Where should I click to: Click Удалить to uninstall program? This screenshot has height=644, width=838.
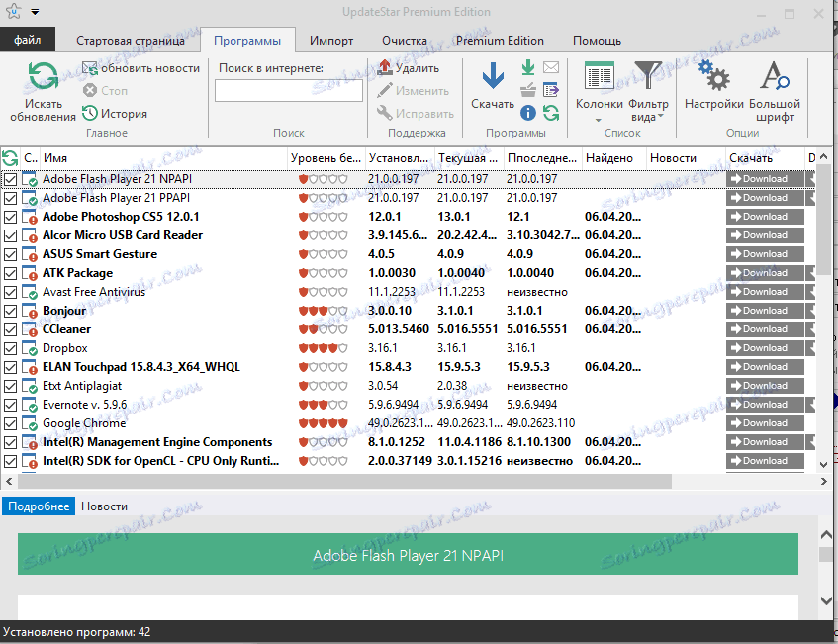click(x=409, y=68)
